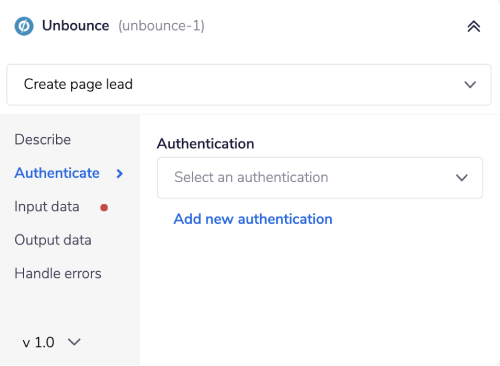Click the Authentication field label
Screen dimensions: 500x366
(x=205, y=144)
